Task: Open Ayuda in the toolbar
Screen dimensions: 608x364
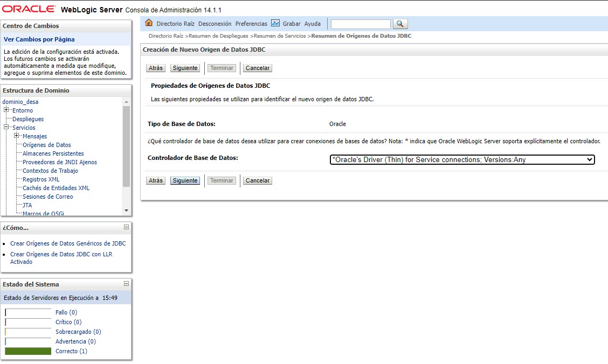Action: [313, 24]
